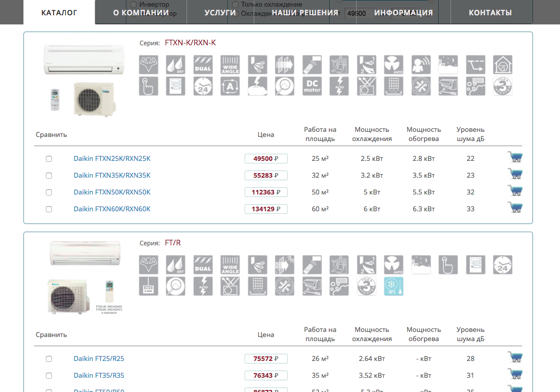Screen dimensions: 560x392
Task: Click WIDE ANGLE icon in FT/R series
Action: point(230,265)
